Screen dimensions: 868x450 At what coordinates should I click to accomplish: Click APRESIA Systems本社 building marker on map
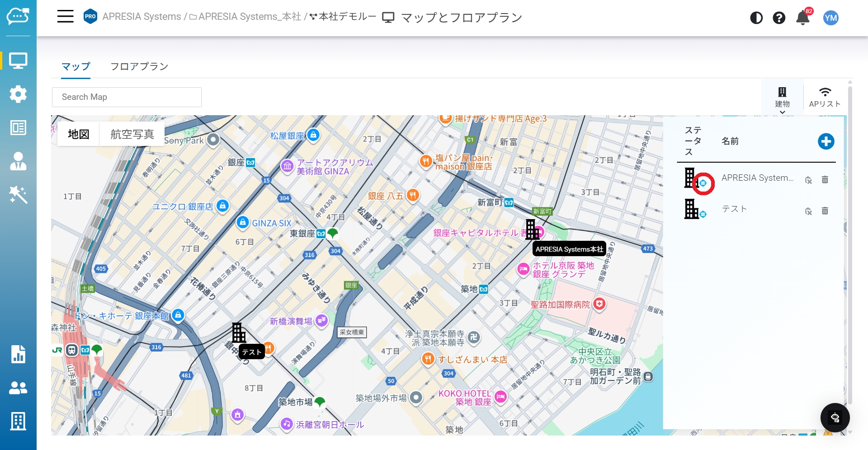[x=532, y=230]
